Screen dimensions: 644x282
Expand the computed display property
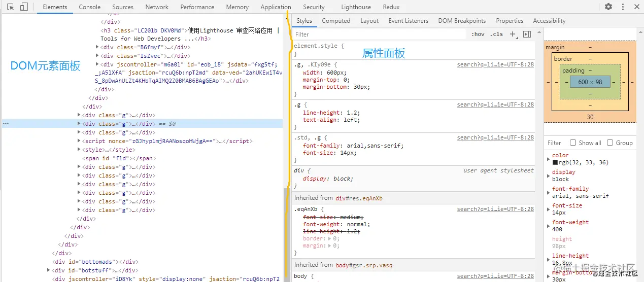pos(549,175)
